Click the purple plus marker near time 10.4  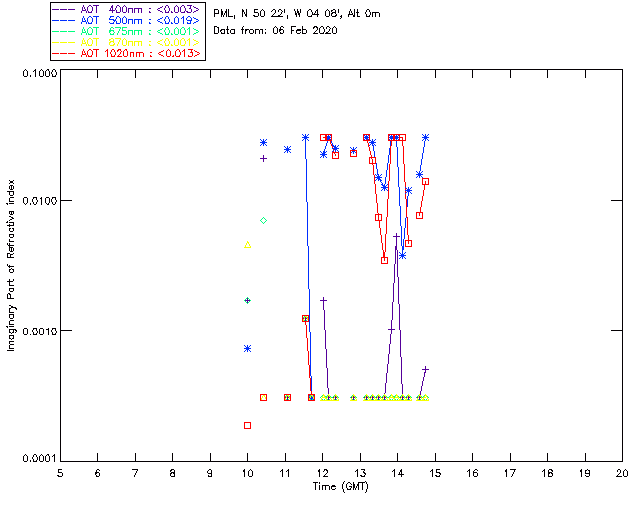coord(264,158)
